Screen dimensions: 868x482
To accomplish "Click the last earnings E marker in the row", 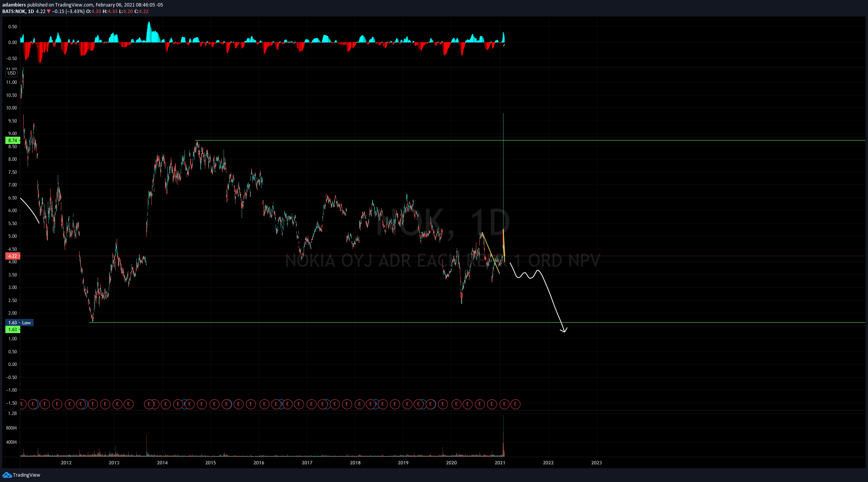I will point(515,404).
